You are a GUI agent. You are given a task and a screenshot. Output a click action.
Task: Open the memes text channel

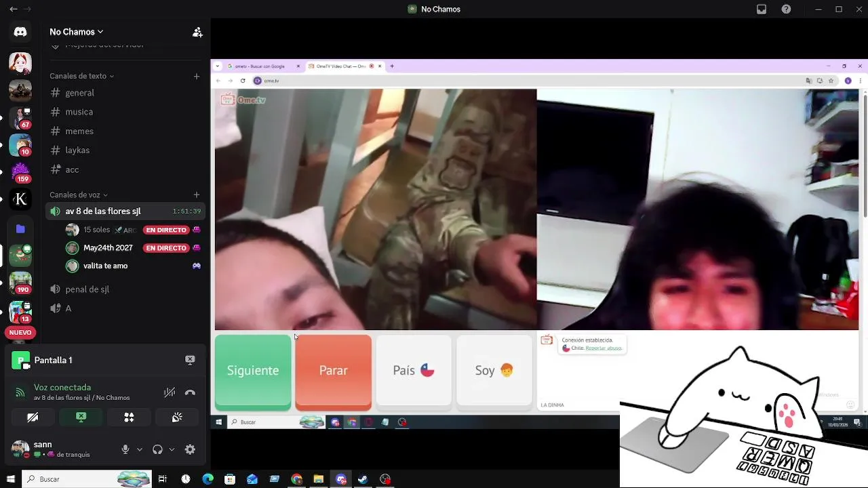point(125,131)
